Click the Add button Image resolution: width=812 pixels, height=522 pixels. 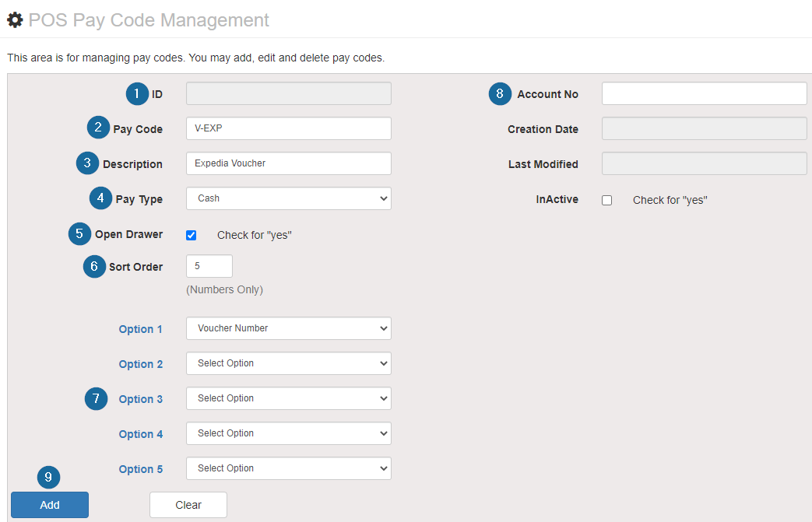tap(50, 505)
